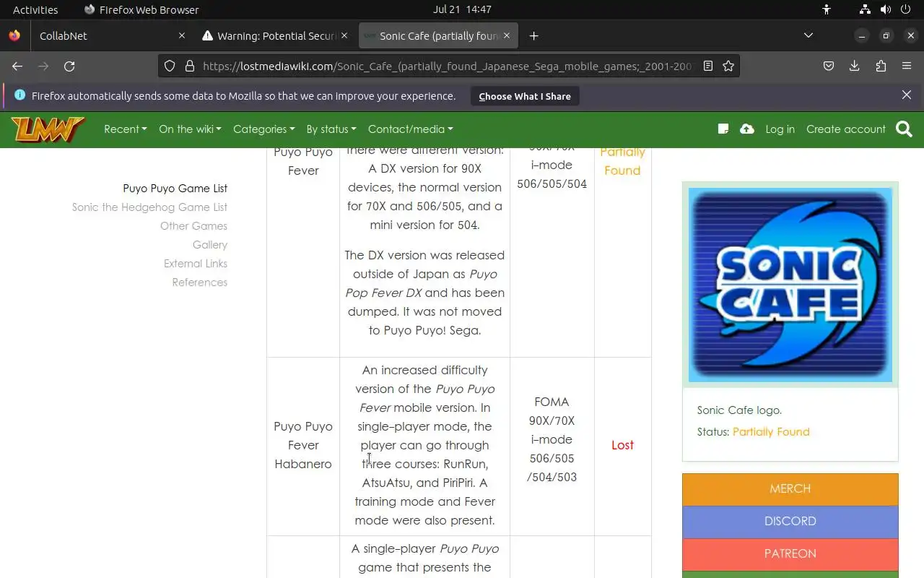Click Activities in the top bar
The image size is (924, 578).
[x=35, y=9]
